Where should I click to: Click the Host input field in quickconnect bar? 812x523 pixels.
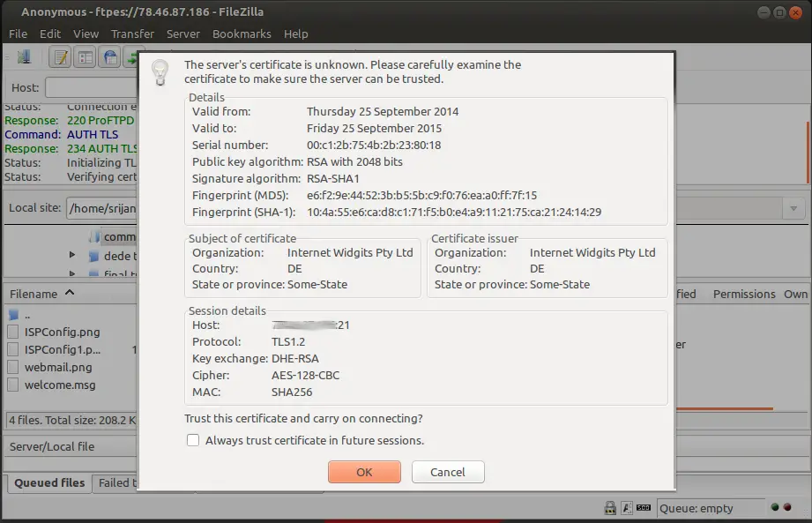tap(91, 87)
